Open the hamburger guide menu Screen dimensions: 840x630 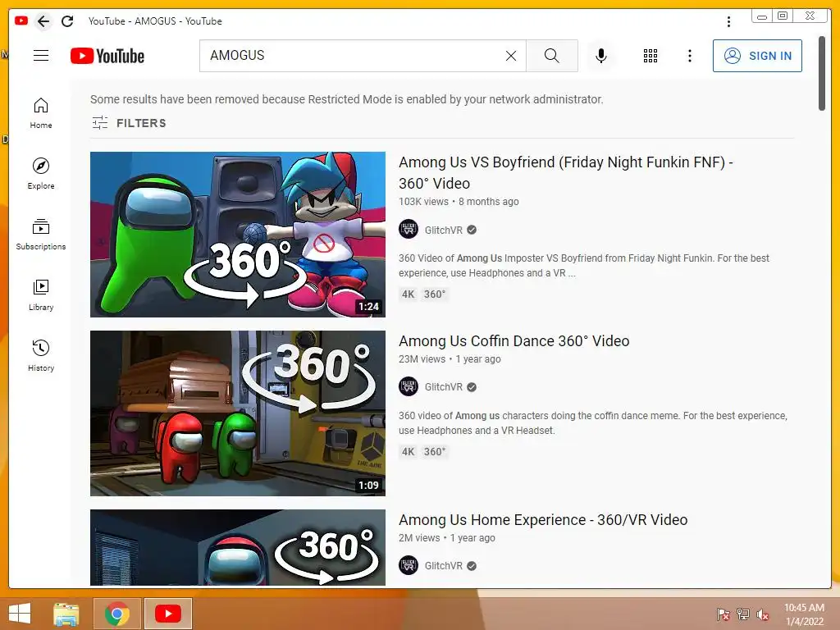[x=41, y=56]
